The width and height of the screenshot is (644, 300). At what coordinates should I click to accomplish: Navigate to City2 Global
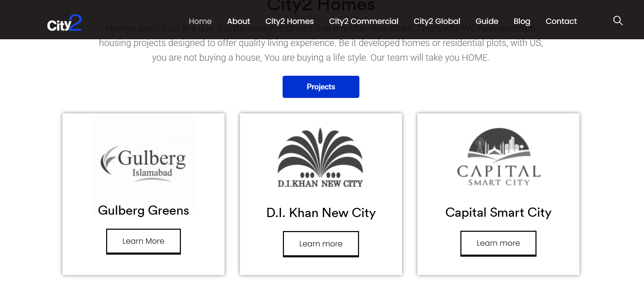click(x=437, y=21)
